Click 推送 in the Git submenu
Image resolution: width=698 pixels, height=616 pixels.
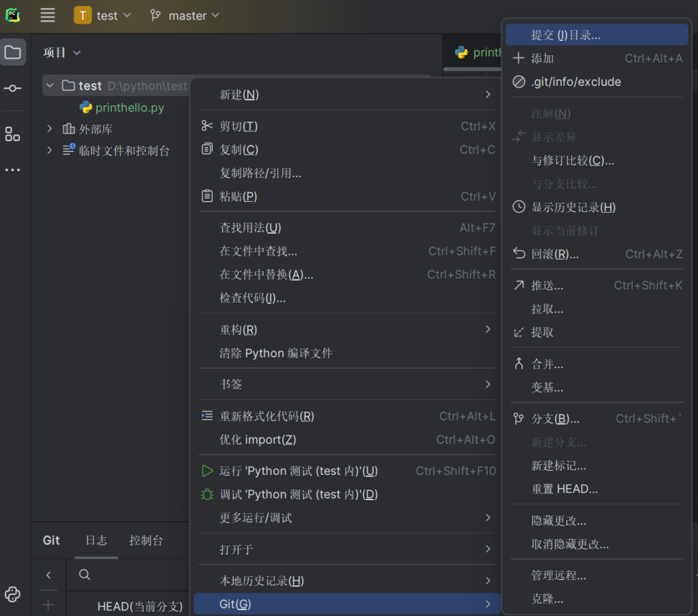pyautogui.click(x=547, y=286)
